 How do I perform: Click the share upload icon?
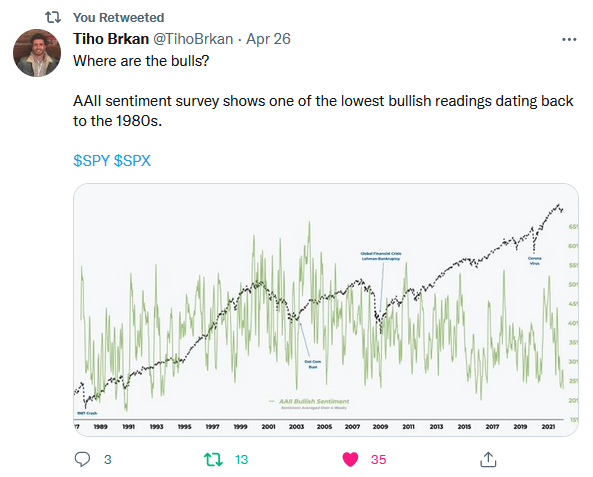(488, 459)
